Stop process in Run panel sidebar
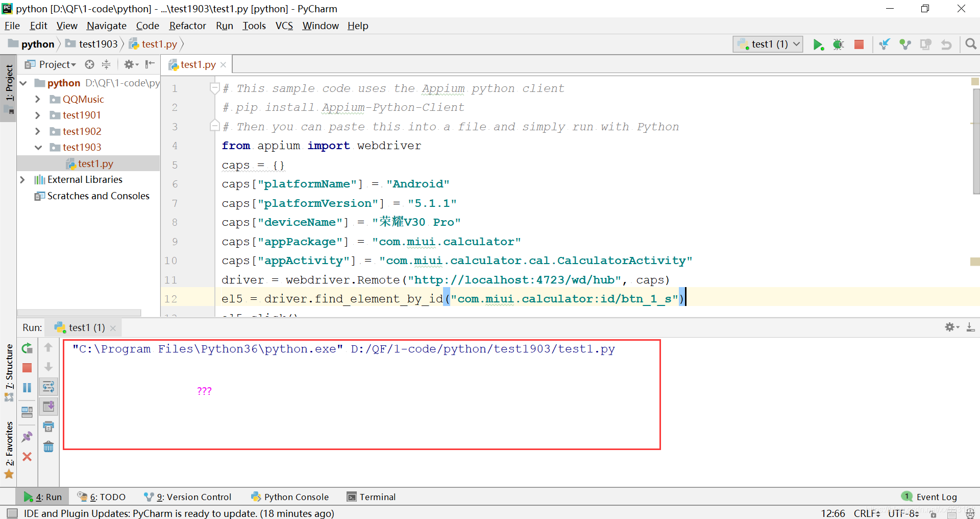Image resolution: width=980 pixels, height=519 pixels. 27,368
